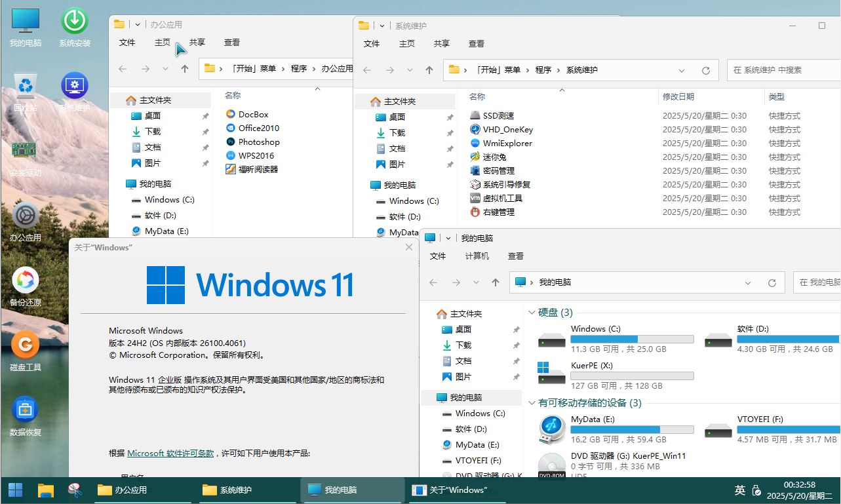Open address history dropdown in 系统维护 window

(x=682, y=70)
